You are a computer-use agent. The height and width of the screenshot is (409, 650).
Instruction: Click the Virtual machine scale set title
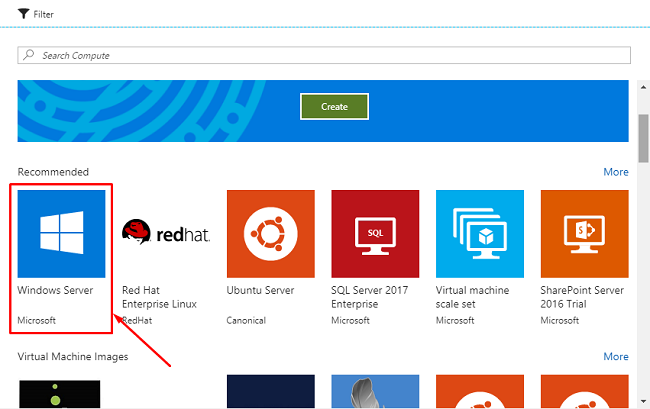[x=472, y=297]
